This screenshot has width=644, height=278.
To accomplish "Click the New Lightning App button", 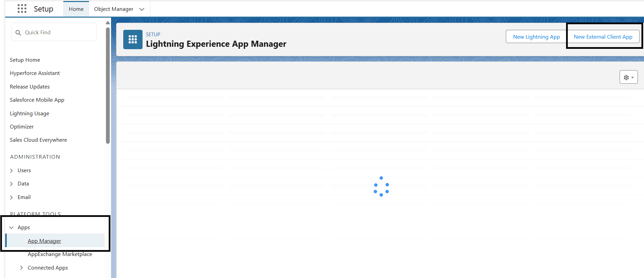I will click(x=536, y=37).
